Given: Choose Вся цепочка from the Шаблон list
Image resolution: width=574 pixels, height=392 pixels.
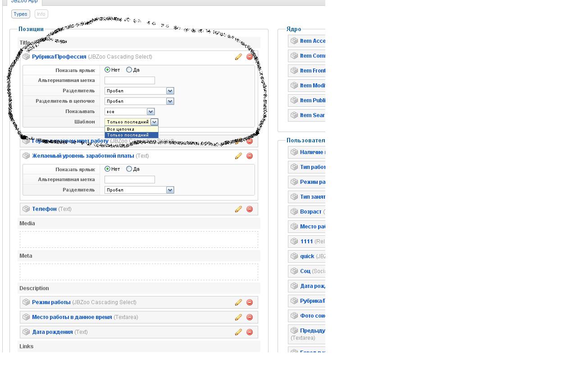Looking at the screenshot, I should pyautogui.click(x=121, y=129).
